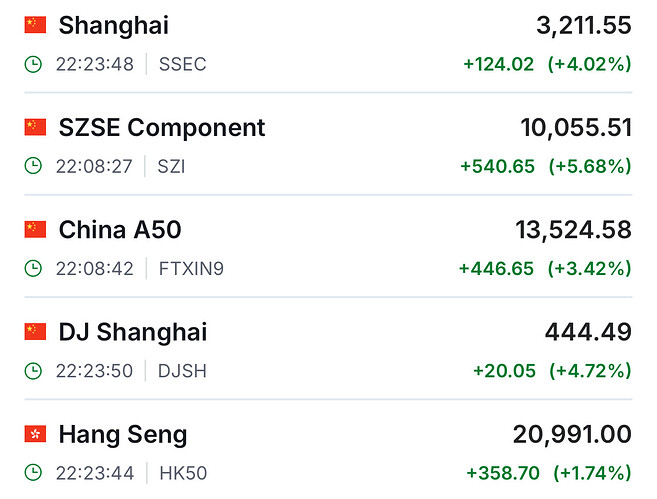The image size is (657, 499).
Task: Click the HK50 ticker symbol
Action: [x=182, y=472]
